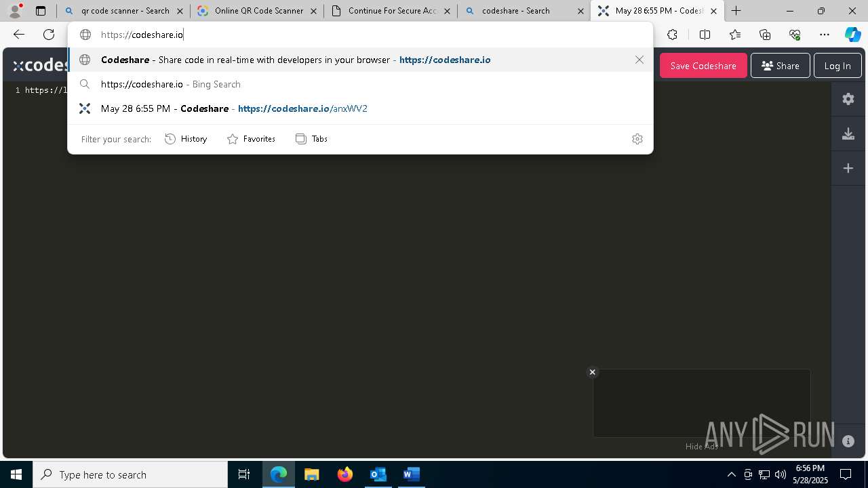Filter search by History

point(186,139)
